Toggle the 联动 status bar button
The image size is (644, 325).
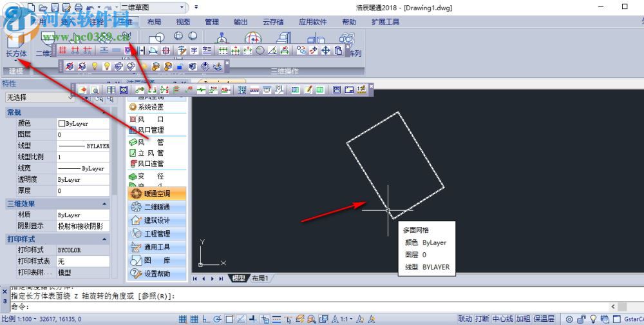pos(466,319)
